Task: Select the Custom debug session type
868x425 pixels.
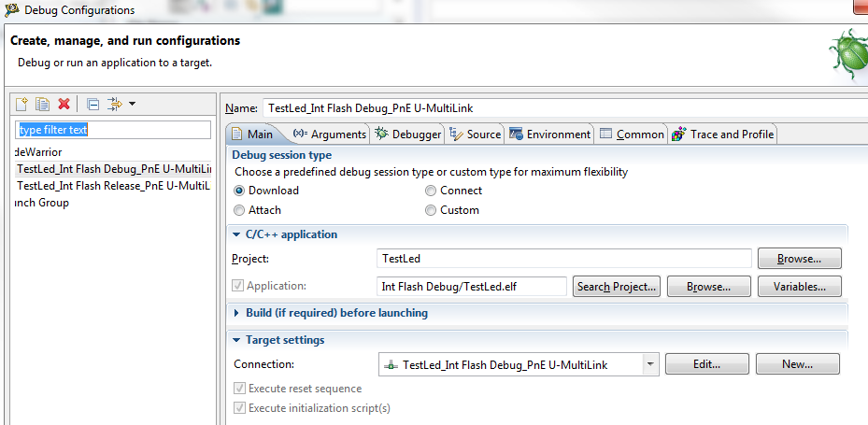Action: (431, 210)
